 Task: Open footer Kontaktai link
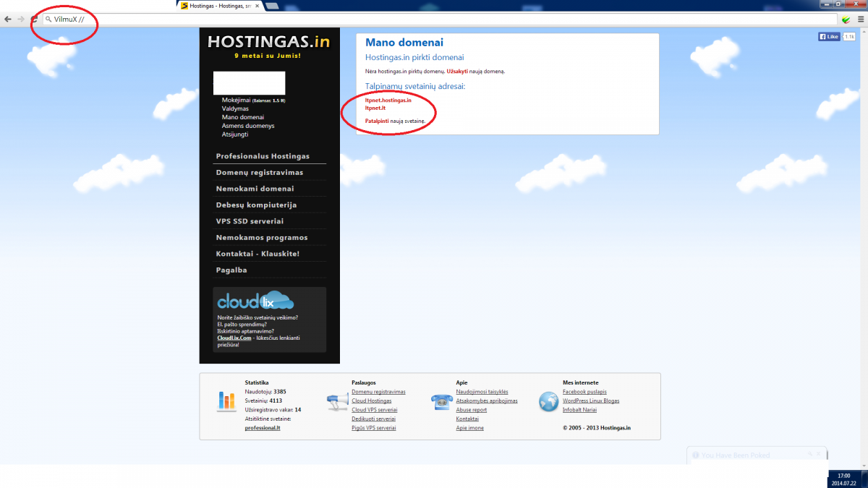[x=467, y=419]
